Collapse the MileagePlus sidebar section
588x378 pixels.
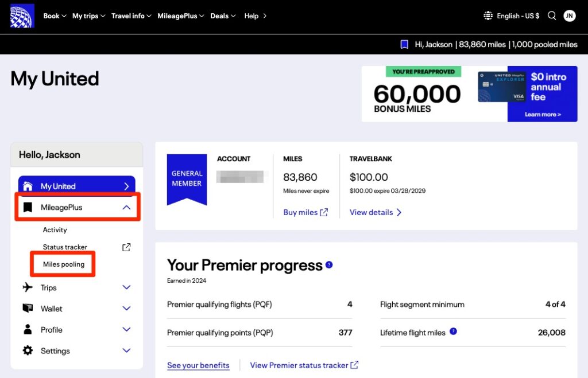click(126, 207)
